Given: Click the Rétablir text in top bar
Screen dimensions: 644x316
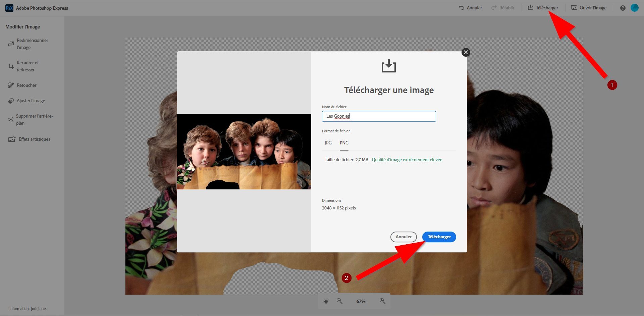Looking at the screenshot, I should click(506, 8).
